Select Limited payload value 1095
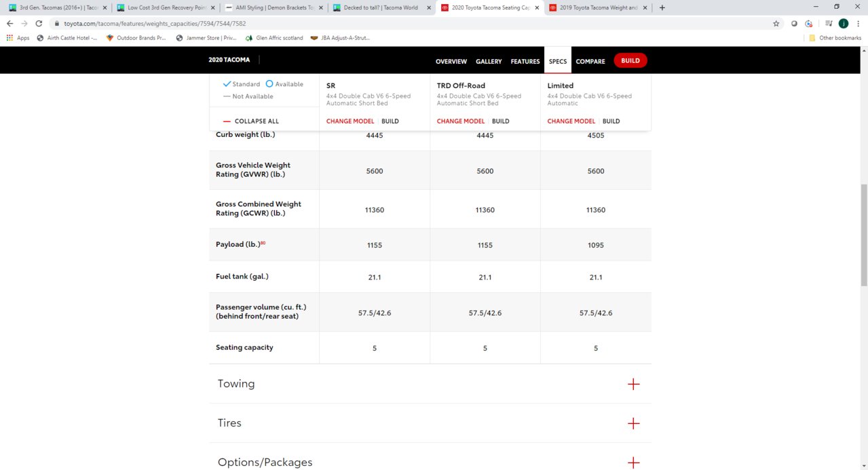The height and width of the screenshot is (470, 868). [x=596, y=245]
